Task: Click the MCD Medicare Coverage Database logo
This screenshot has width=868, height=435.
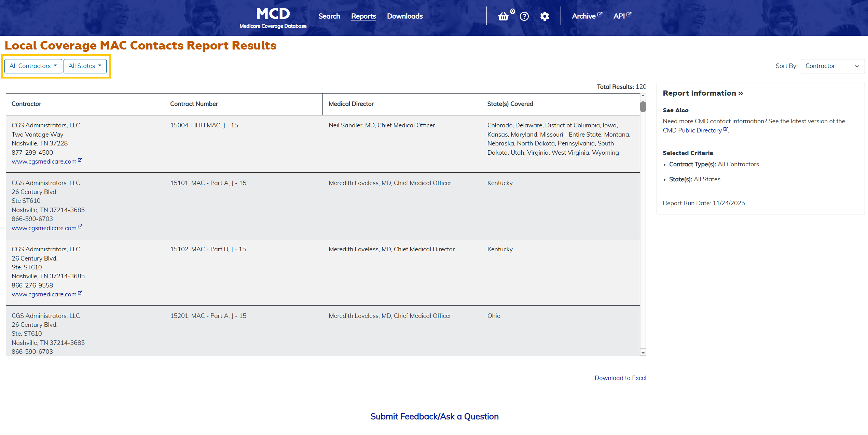Action: (273, 18)
